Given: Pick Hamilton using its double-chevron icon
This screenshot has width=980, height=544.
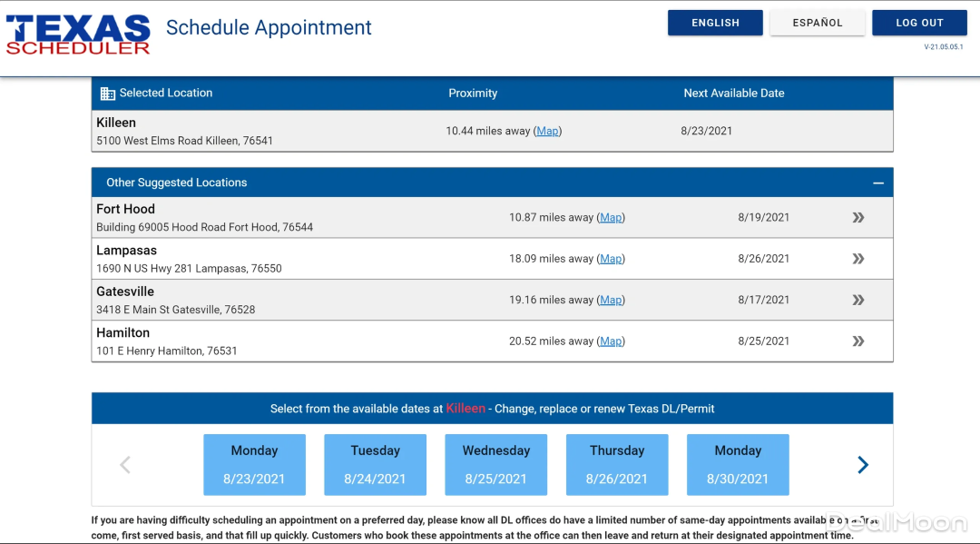Looking at the screenshot, I should [857, 341].
